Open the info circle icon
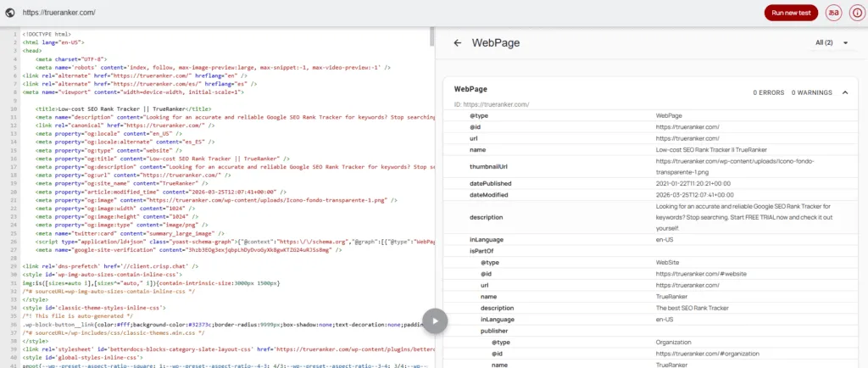 (x=857, y=13)
